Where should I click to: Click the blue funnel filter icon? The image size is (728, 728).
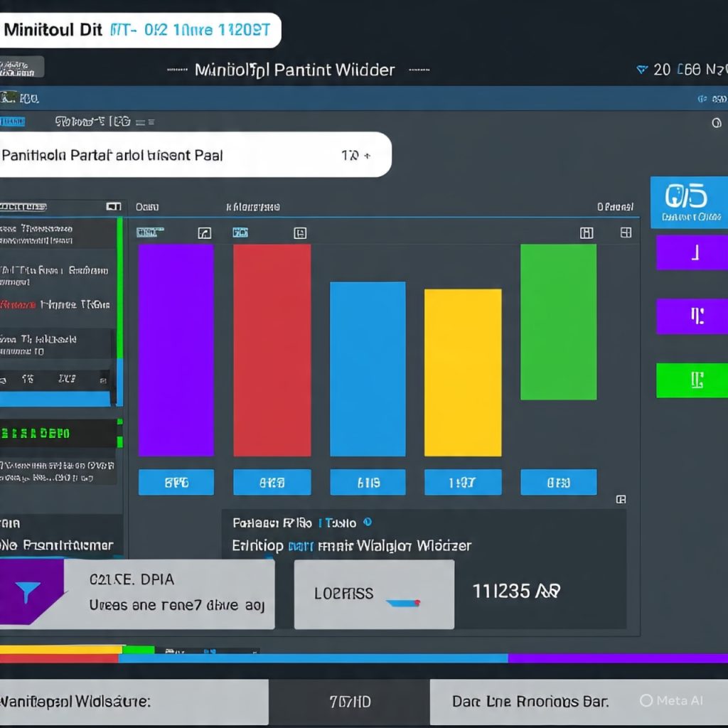(27, 591)
